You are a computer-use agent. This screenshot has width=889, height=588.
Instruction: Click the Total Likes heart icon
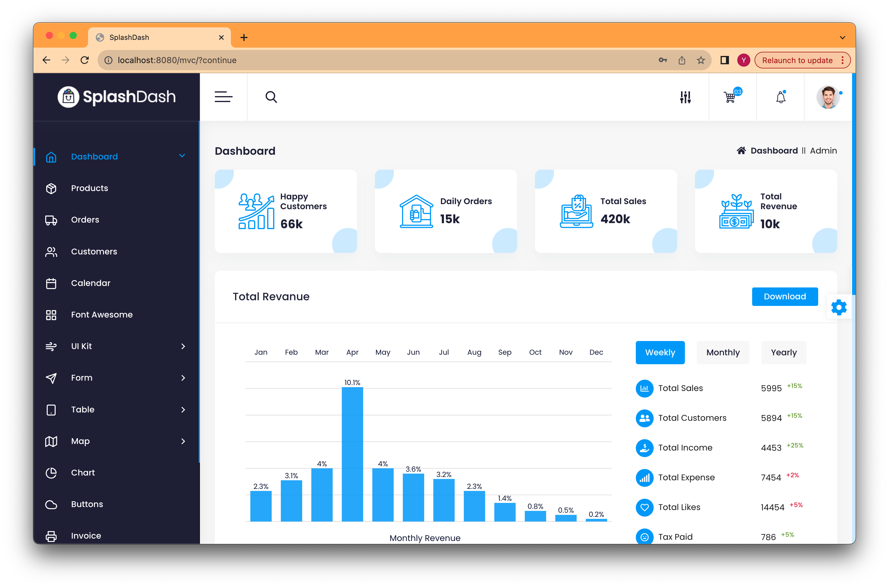pos(644,507)
